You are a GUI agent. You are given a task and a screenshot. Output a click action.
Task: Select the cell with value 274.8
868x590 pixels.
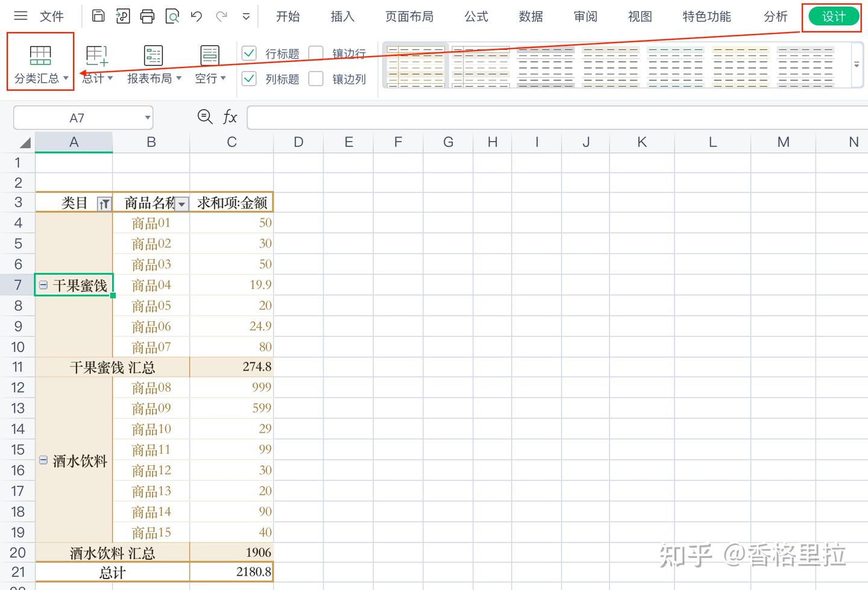point(231,367)
